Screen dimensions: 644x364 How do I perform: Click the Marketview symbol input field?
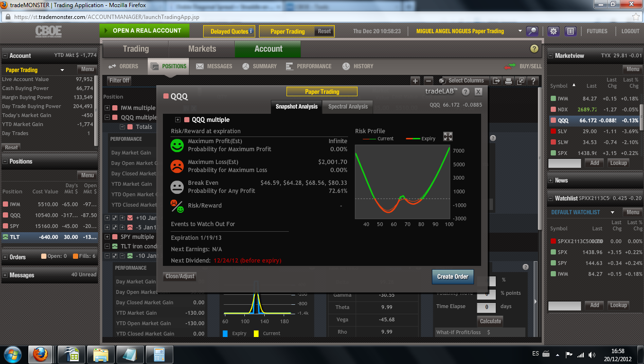pos(564,163)
